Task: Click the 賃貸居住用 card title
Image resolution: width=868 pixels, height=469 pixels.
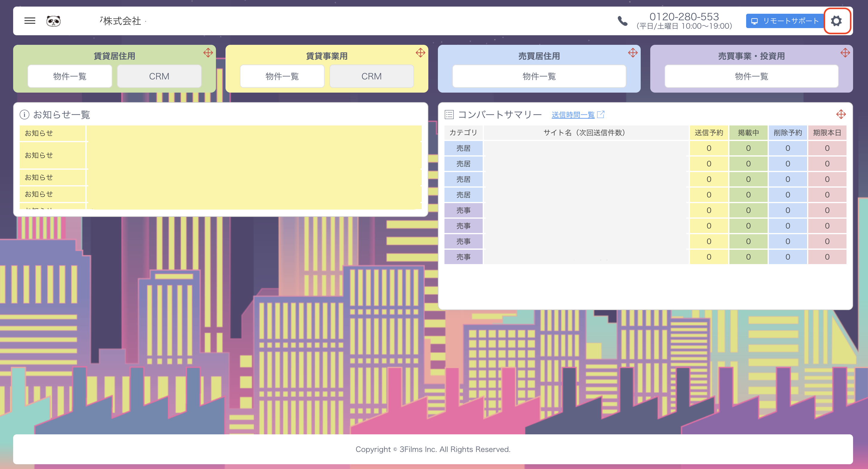Action: [114, 56]
